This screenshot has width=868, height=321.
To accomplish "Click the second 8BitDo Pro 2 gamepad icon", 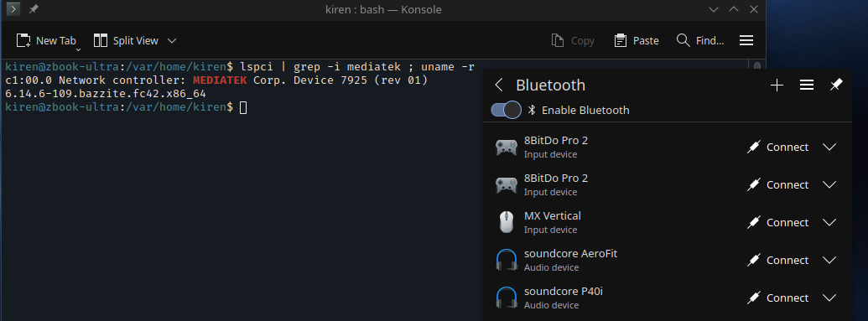I will click(507, 185).
